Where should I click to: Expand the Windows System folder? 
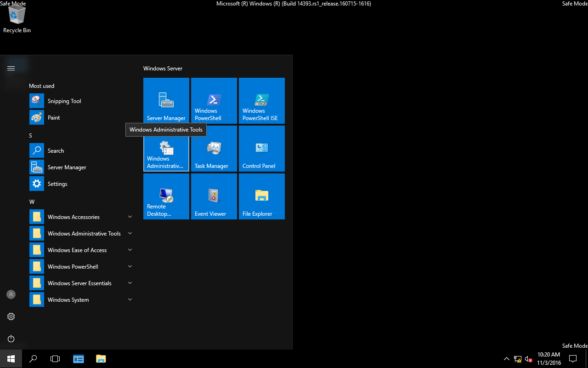[x=82, y=300]
